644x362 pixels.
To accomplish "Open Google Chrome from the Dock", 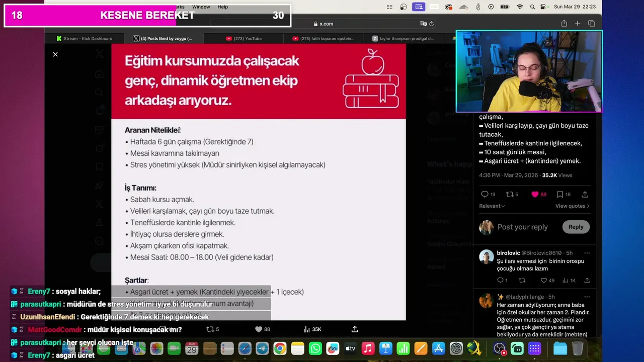I will click(x=280, y=348).
